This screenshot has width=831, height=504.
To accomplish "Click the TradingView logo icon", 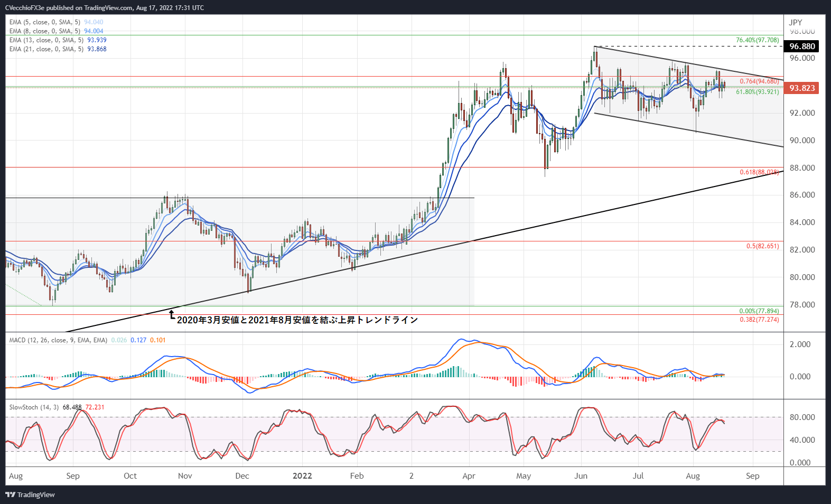I will (10, 494).
